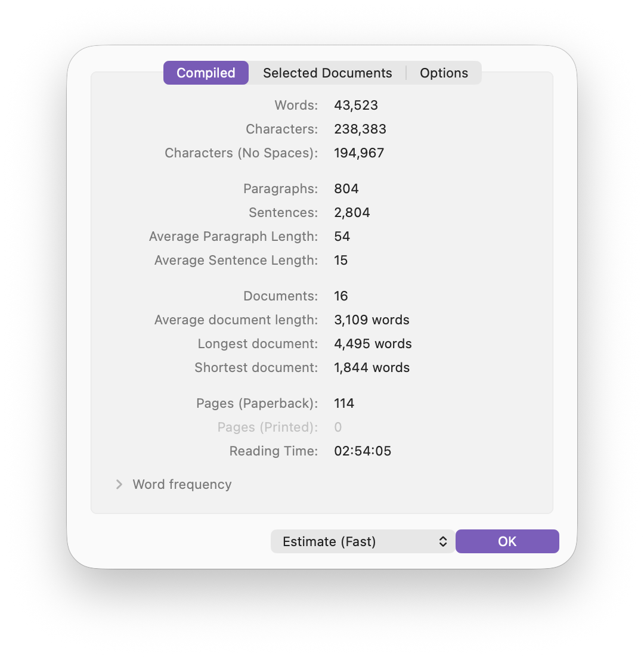The width and height of the screenshot is (644, 657).
Task: Select the Characters (No Spaces) value 194,967
Action: coord(359,153)
